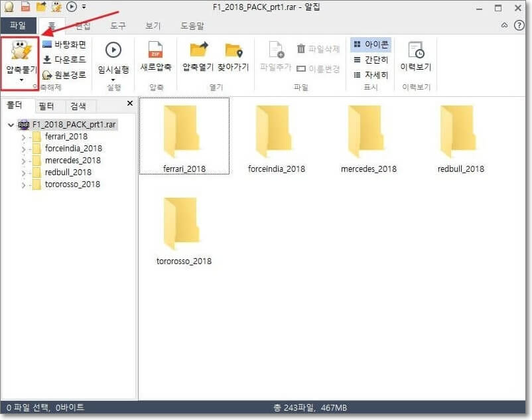
Task: Select the redbull_2018 folder thumbnail
Action: tap(461, 139)
